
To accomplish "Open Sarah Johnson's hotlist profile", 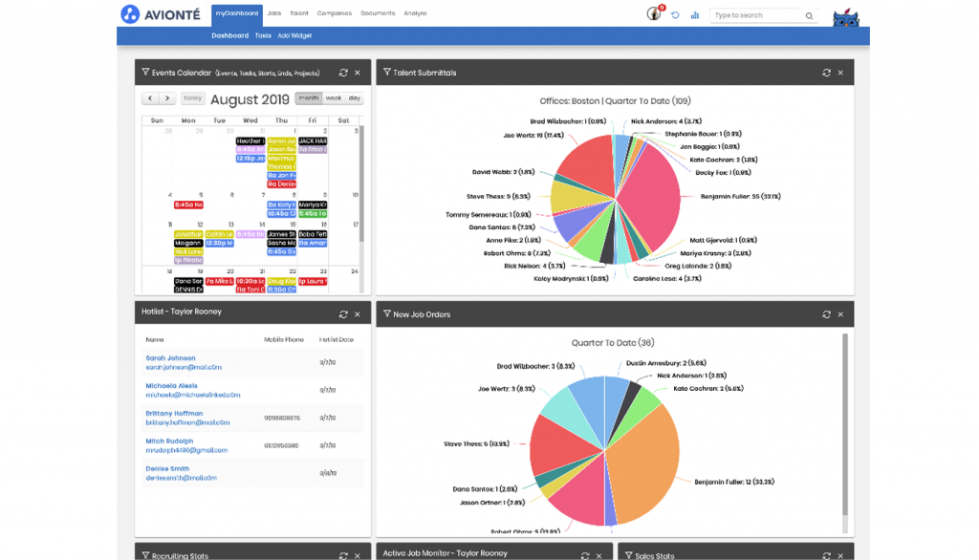I will click(170, 358).
